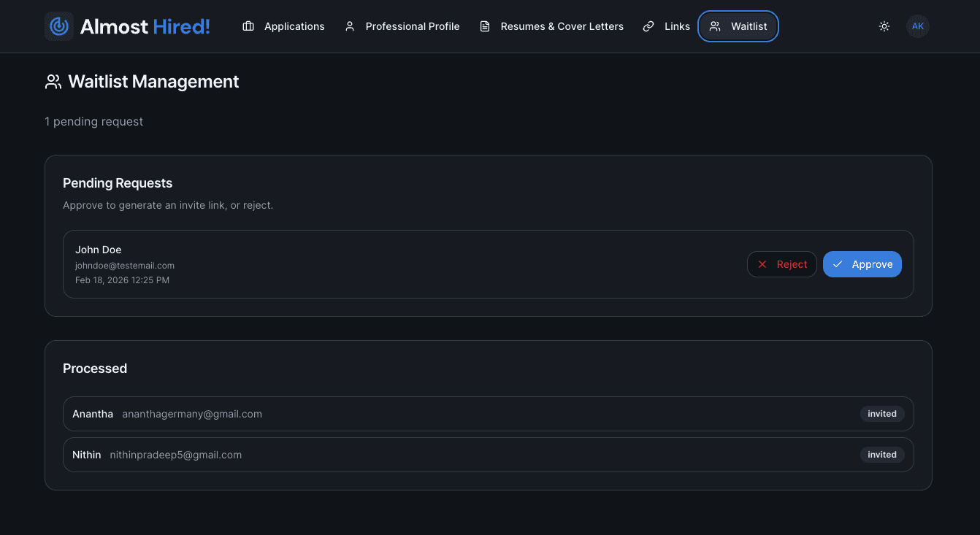Reject John Doe's waitlist request
This screenshot has height=535, width=980.
(782, 264)
